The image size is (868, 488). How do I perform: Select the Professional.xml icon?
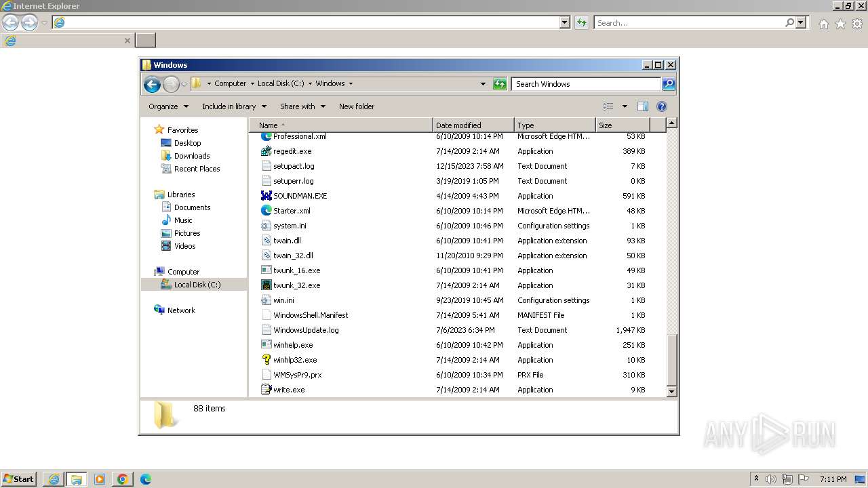(x=267, y=136)
